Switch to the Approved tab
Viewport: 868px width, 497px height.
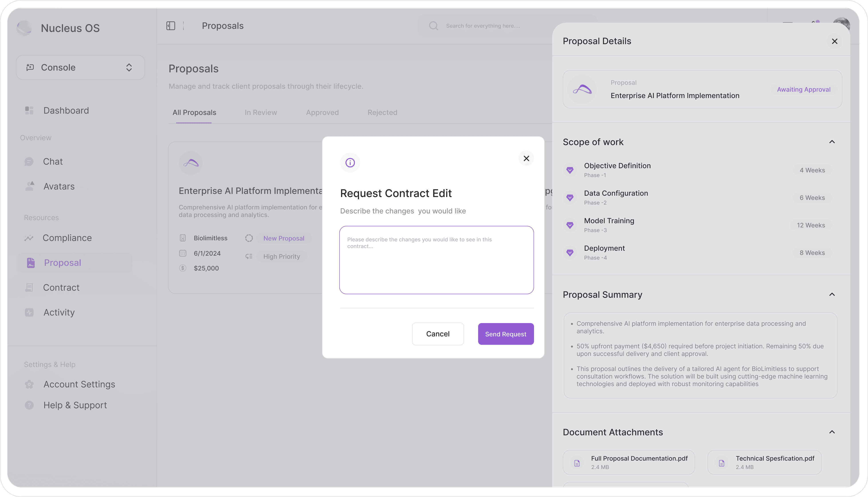point(322,113)
